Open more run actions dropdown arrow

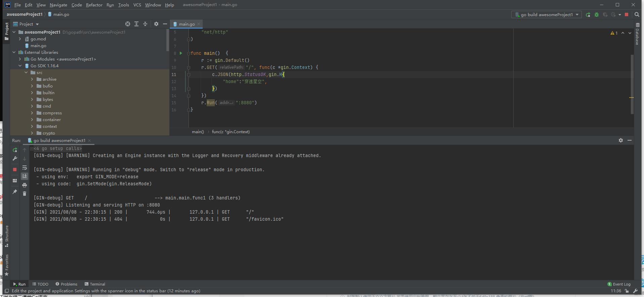click(620, 14)
